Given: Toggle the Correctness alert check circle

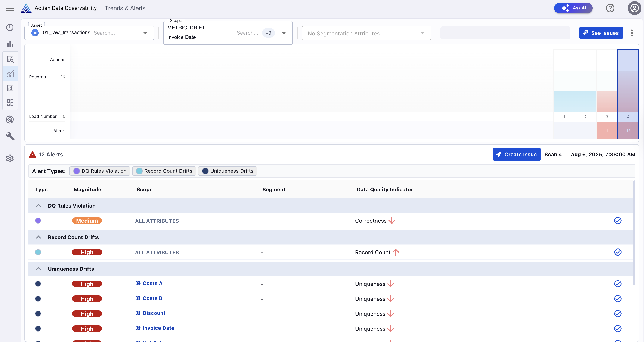Looking at the screenshot, I should click(x=617, y=221).
